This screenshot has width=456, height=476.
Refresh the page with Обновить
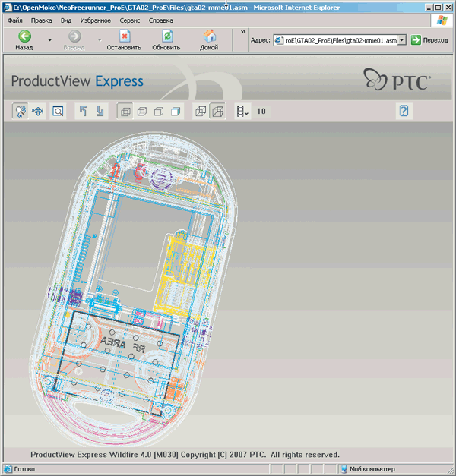click(166, 40)
